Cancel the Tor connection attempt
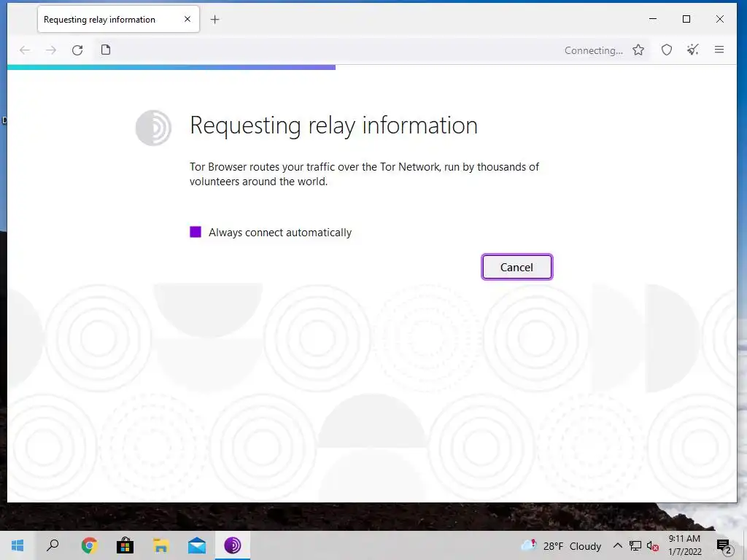This screenshot has height=560, width=747. tap(517, 267)
